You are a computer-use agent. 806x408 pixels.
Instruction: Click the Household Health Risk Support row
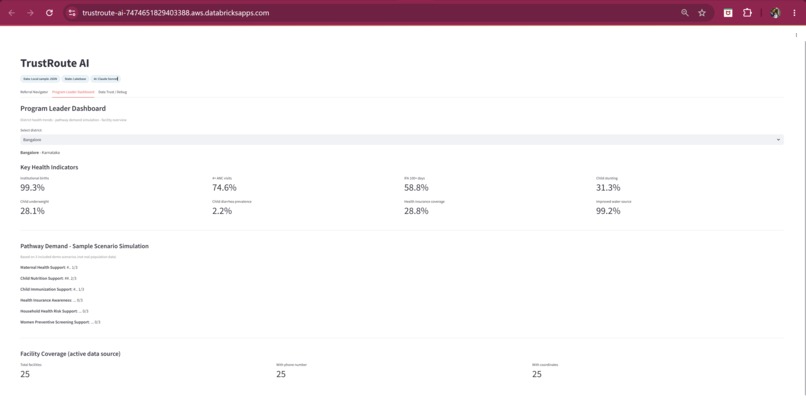tap(54, 311)
